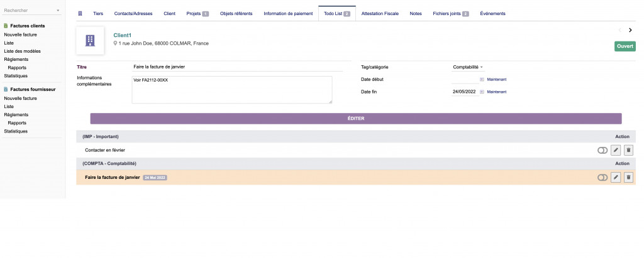Delete the 'Faire la facture de janvier' todo
Image resolution: width=644 pixels, height=258 pixels.
(x=628, y=178)
